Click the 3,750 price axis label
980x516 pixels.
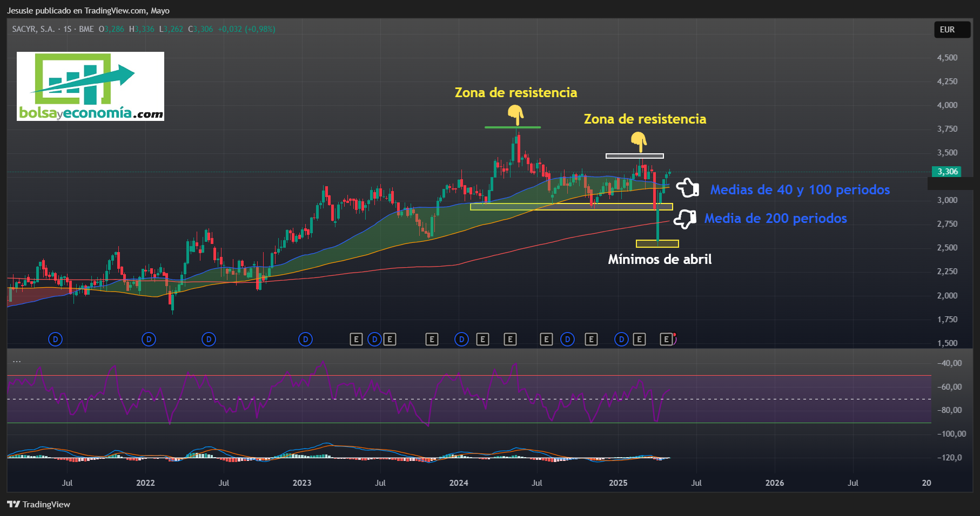[x=947, y=128]
